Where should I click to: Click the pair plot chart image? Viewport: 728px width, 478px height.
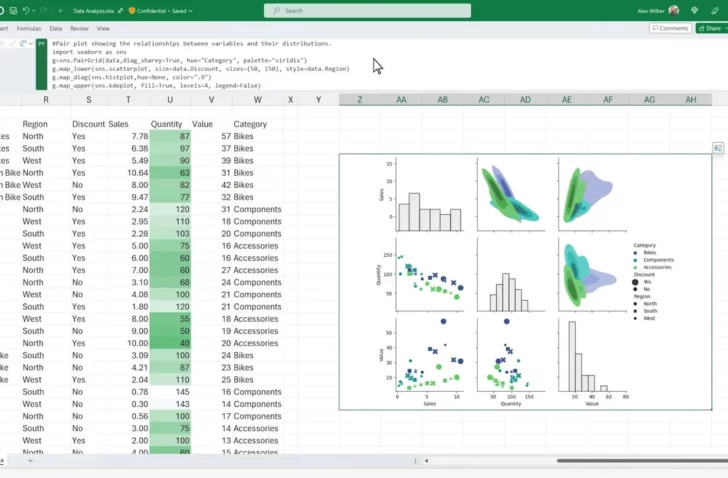(x=525, y=282)
